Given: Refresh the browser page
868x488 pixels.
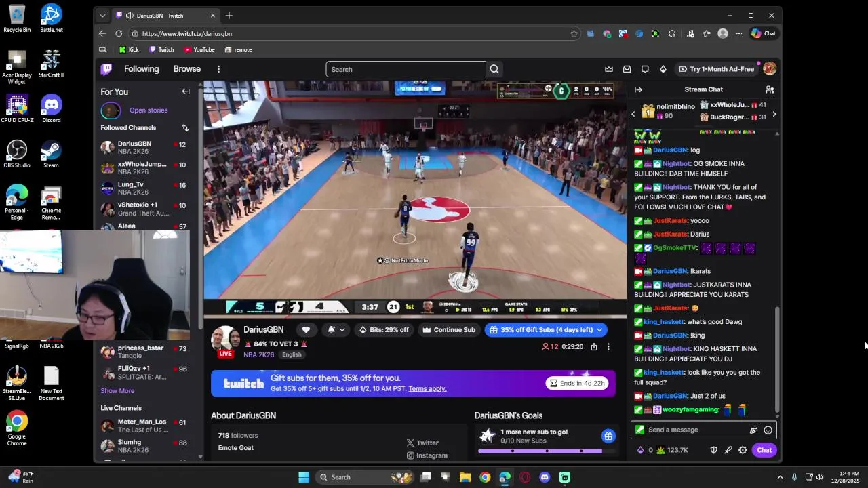Looking at the screenshot, I should (x=119, y=33).
